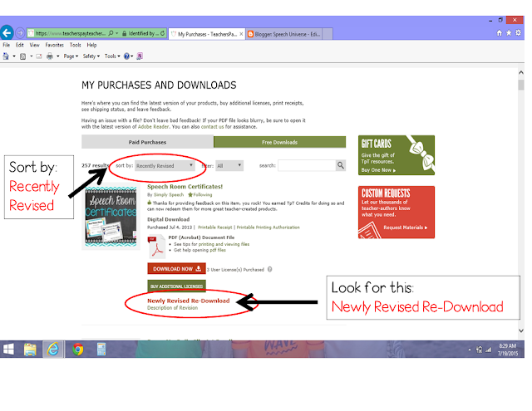Click the Tools gear icon at top right
Image resolution: width=532 pixels, height=411 pixels.
pyautogui.click(x=518, y=33)
